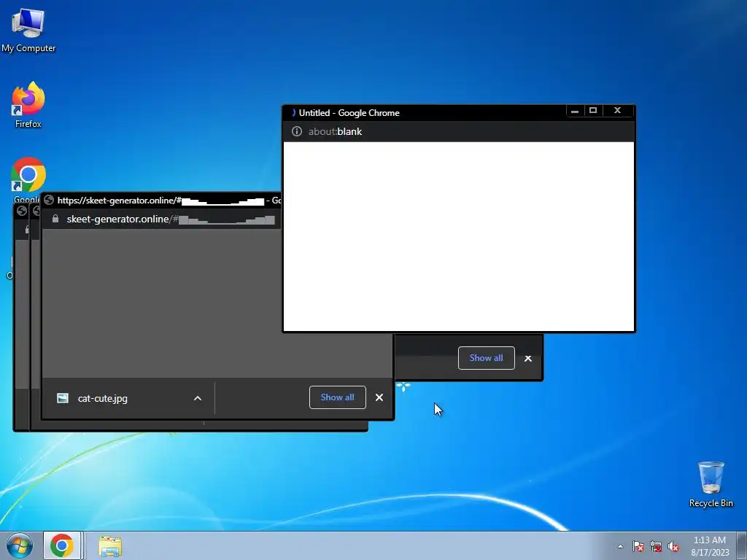The width and height of the screenshot is (747, 560).
Task: Click site info icon beside about:blank
Action: (x=297, y=131)
